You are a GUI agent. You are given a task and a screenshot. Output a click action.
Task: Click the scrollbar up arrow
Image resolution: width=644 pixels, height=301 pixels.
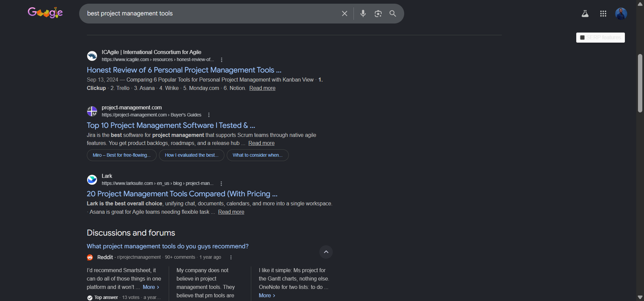point(640,4)
